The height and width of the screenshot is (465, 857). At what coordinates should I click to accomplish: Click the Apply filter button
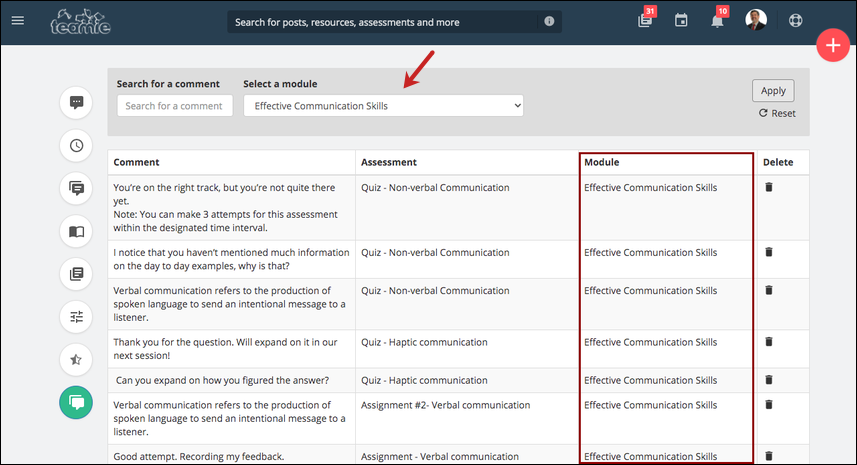(x=773, y=91)
